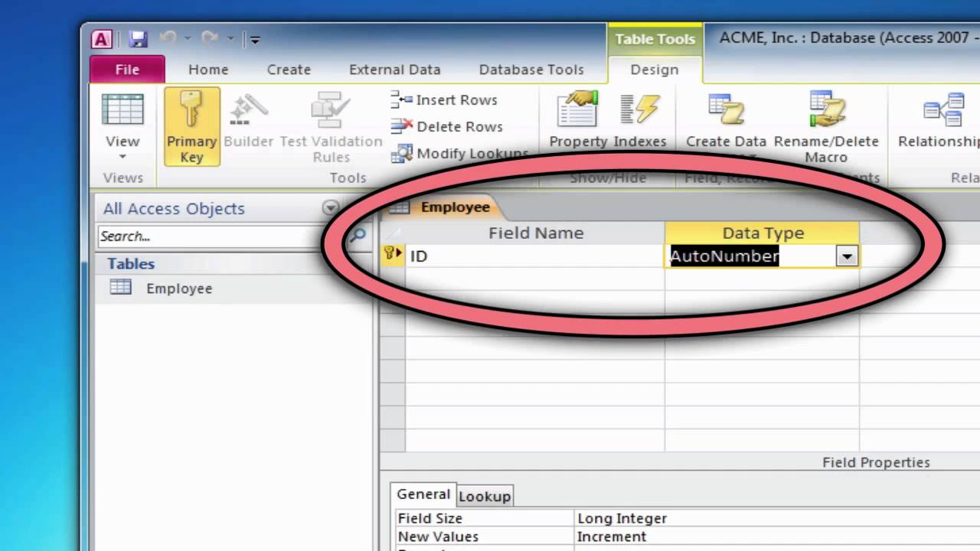980x551 pixels.
Task: Click the Undo arrow in Quick Access Toolbar
Action: click(168, 38)
